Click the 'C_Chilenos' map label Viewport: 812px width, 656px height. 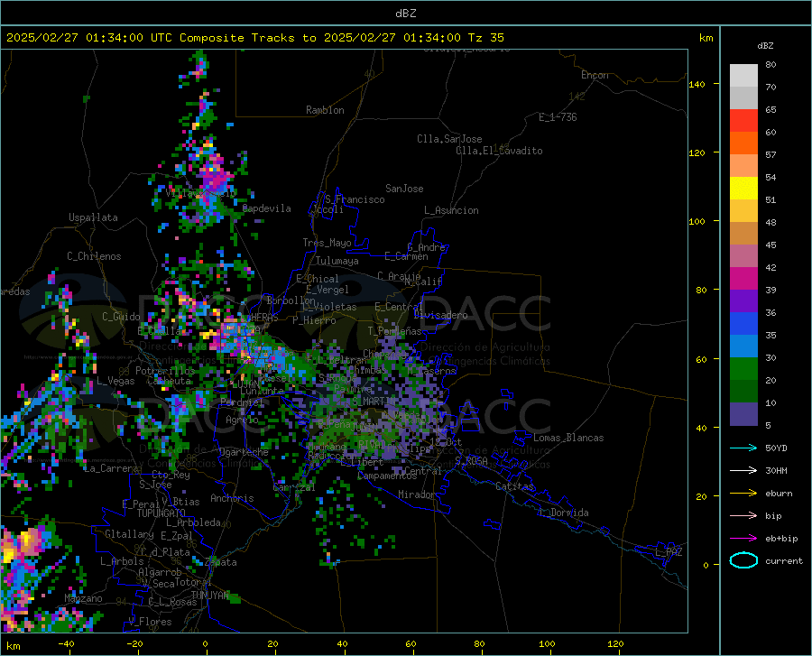[94, 256]
